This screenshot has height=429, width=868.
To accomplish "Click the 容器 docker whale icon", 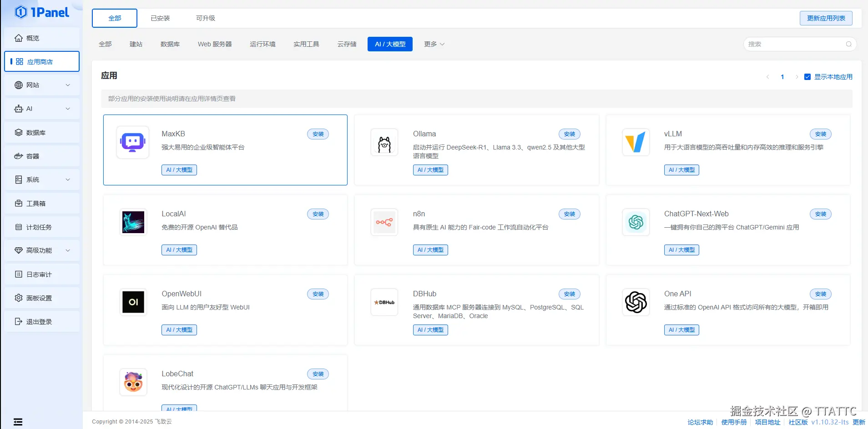I will tap(19, 156).
